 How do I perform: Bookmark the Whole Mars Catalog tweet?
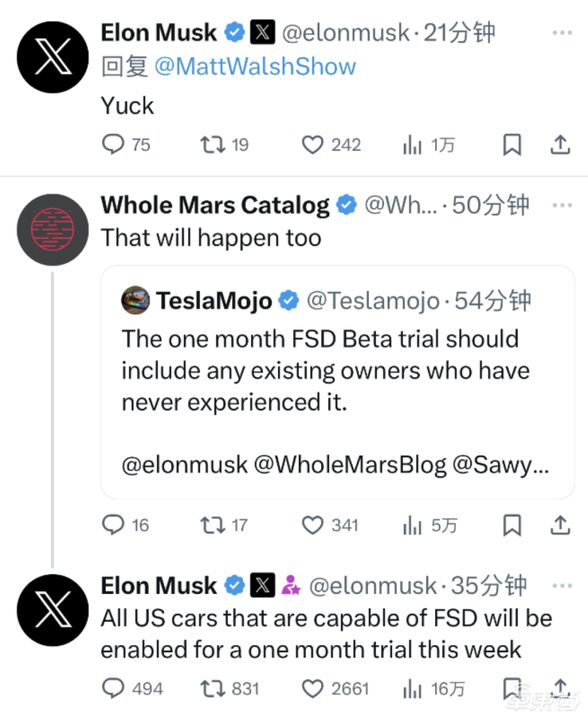tap(511, 525)
